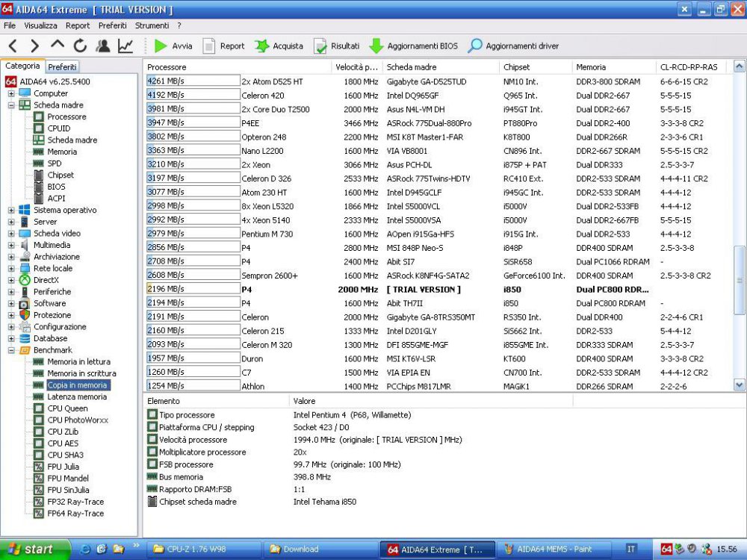
Task: Open the graph chart toolbar icon
Action: (x=125, y=46)
